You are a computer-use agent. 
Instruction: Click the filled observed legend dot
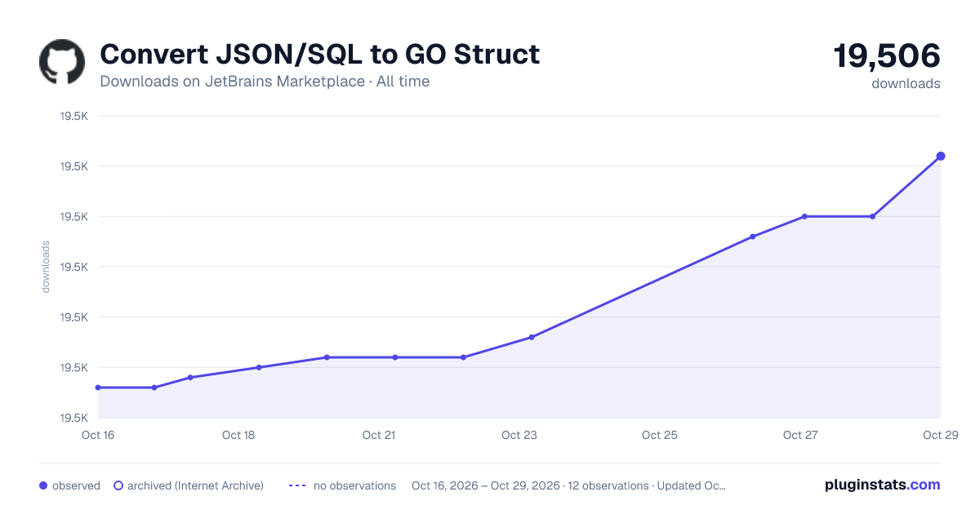point(43,485)
